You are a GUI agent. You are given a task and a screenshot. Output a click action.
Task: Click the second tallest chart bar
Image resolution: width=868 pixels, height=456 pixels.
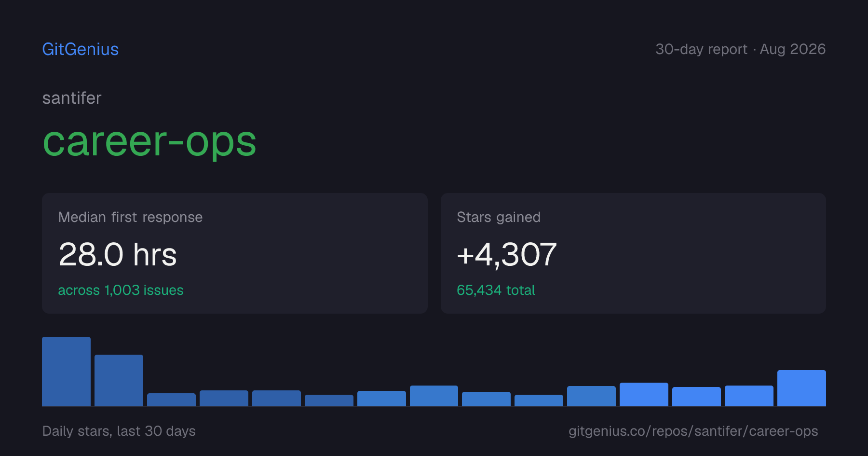pyautogui.click(x=119, y=380)
